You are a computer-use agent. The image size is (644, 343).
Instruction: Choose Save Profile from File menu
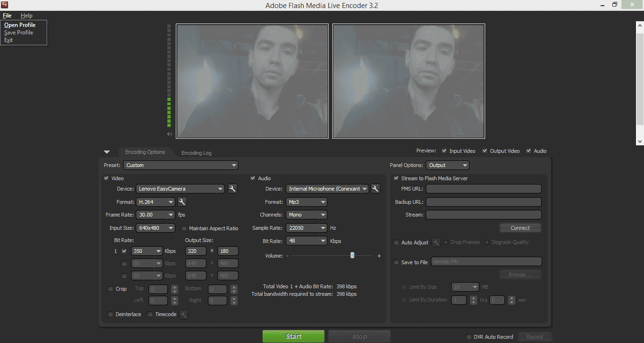click(19, 33)
